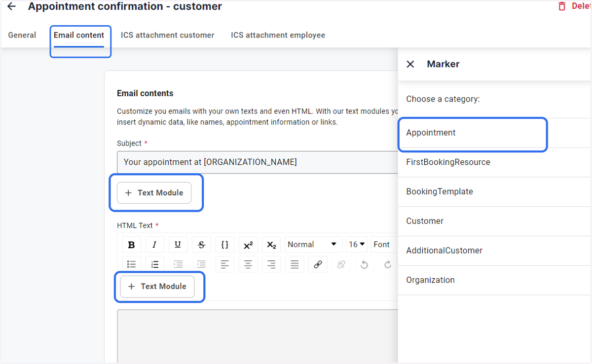Insert a bulleted list
This screenshot has width=592, height=364.
click(131, 264)
